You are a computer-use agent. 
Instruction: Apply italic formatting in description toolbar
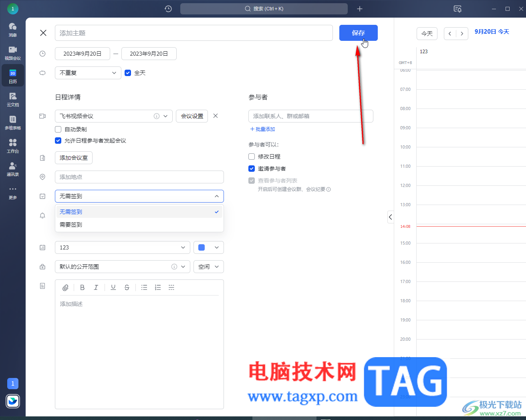pos(96,287)
